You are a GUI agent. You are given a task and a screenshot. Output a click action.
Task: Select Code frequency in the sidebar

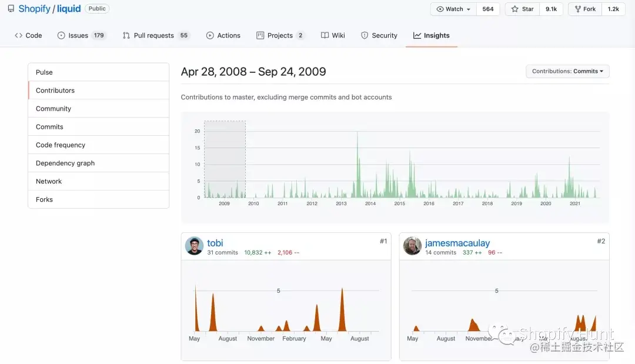(98, 145)
